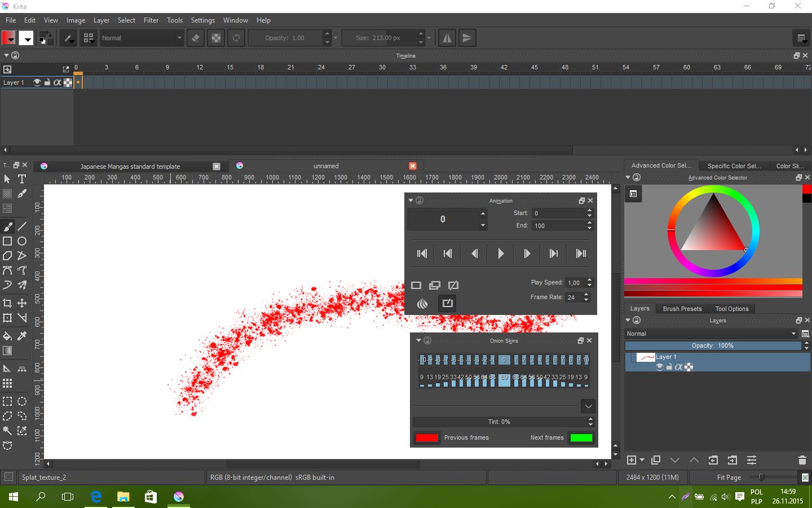Open the Normal blending mode dropdown in toolbar
This screenshot has width=812, height=508.
coord(142,38)
